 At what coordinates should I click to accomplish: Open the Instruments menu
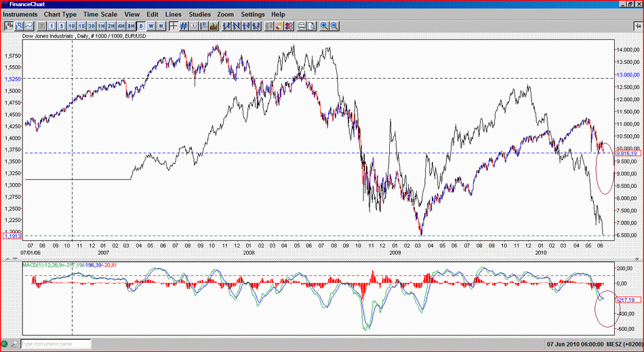coord(20,14)
